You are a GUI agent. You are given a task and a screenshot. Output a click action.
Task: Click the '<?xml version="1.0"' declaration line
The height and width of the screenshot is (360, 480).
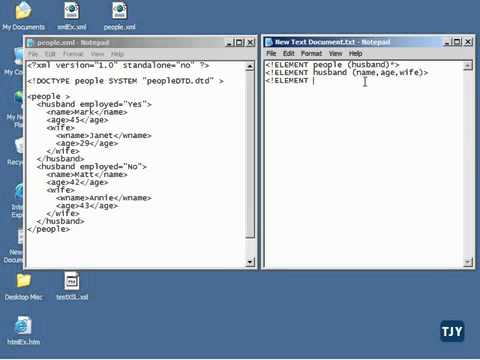coord(118,65)
